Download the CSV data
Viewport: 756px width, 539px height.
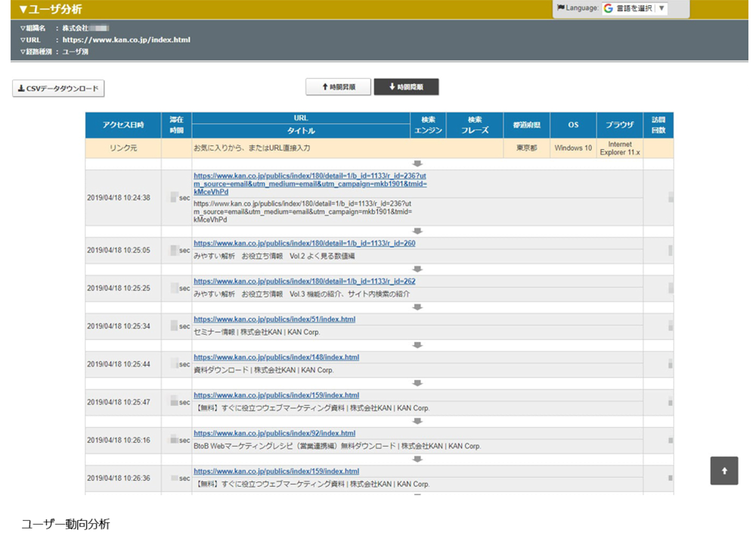[58, 88]
